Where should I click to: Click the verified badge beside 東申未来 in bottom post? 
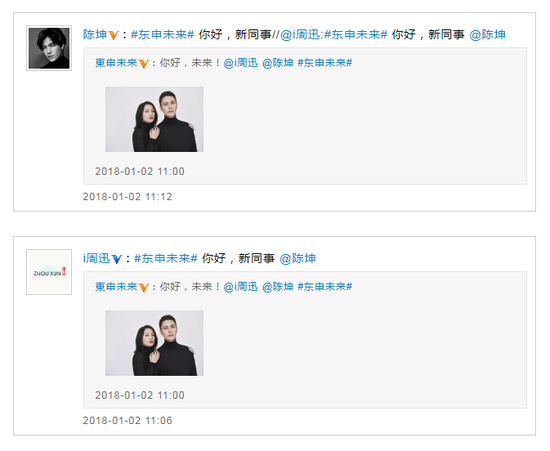click(144, 288)
